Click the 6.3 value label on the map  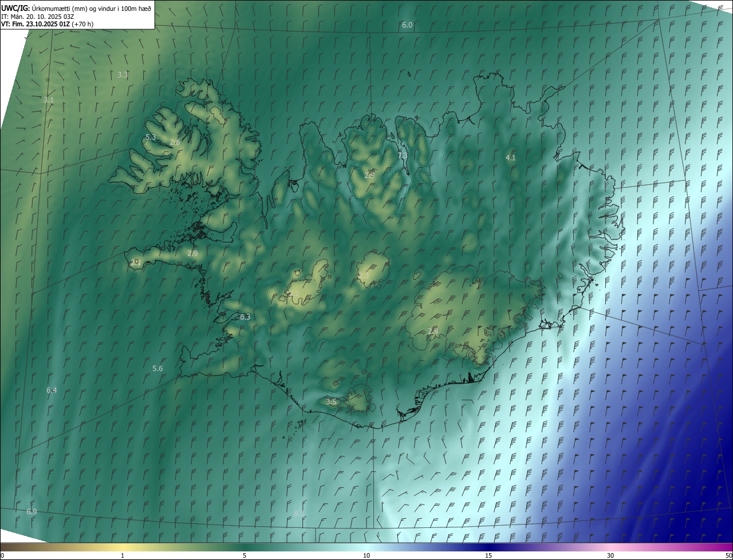(x=245, y=317)
